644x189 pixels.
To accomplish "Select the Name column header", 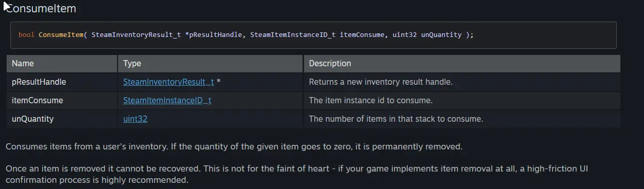I will click(62, 63).
